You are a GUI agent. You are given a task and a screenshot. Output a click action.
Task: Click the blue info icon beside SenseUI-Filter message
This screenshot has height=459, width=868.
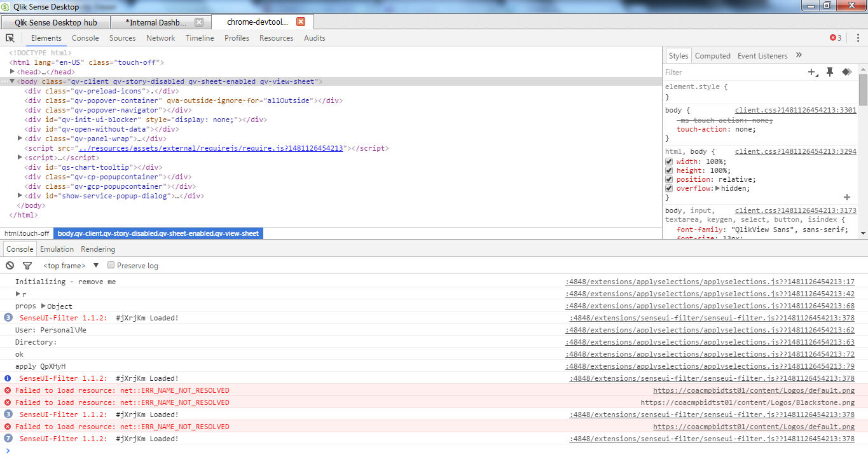pos(8,378)
